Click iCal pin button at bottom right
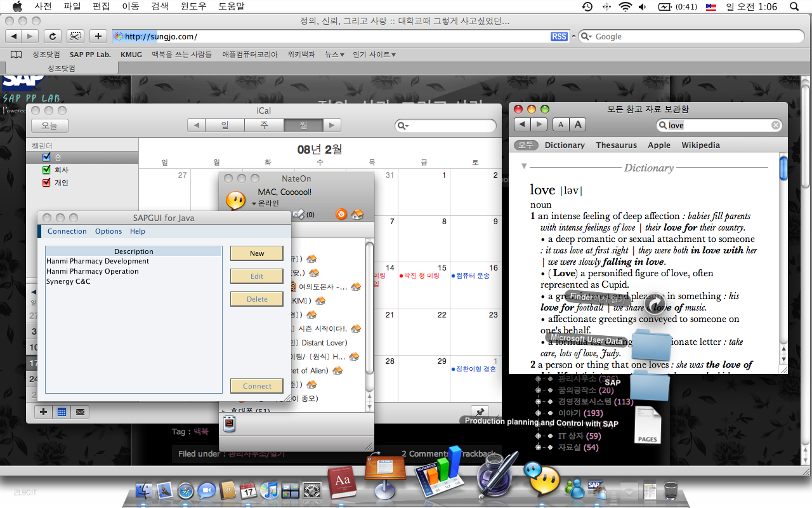The height and width of the screenshot is (508, 812). click(x=480, y=411)
